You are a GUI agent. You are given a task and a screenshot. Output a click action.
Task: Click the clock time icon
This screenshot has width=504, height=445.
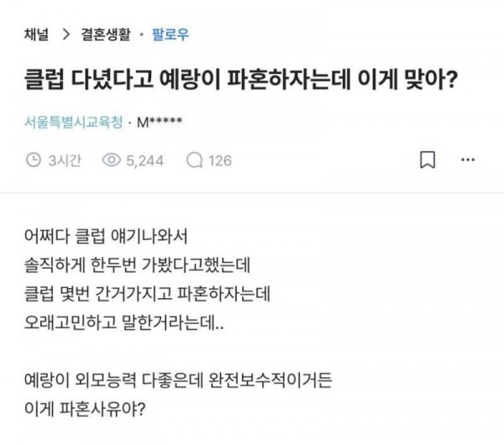[x=34, y=160]
